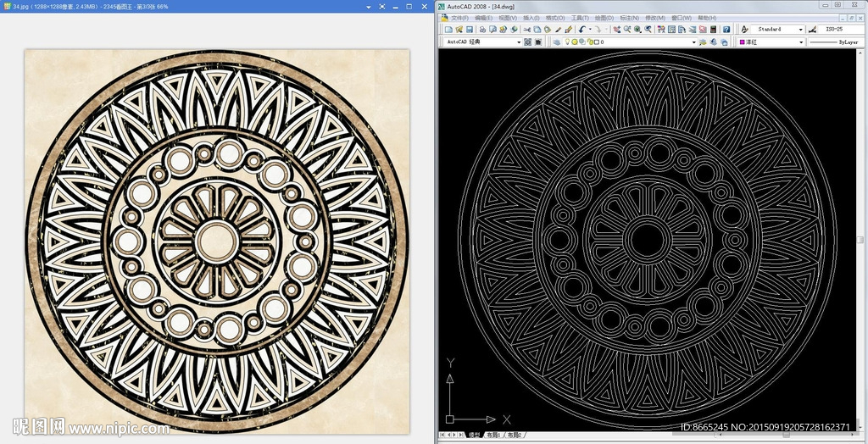Viewport: 868px width, 444px height.
Task: Open the 文件(F) menu
Action: pos(460,18)
